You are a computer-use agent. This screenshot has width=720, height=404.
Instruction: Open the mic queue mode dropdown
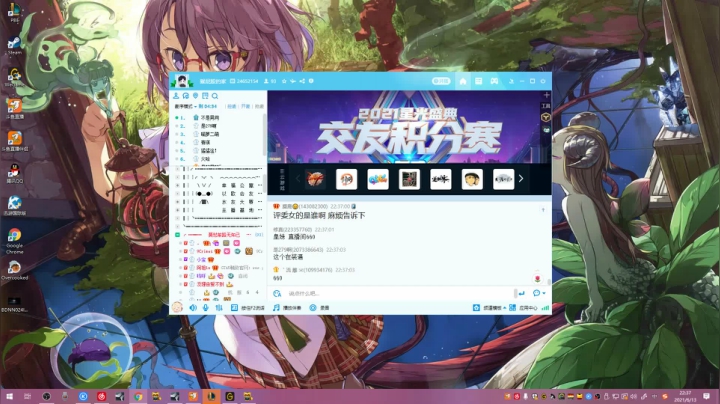(186, 106)
